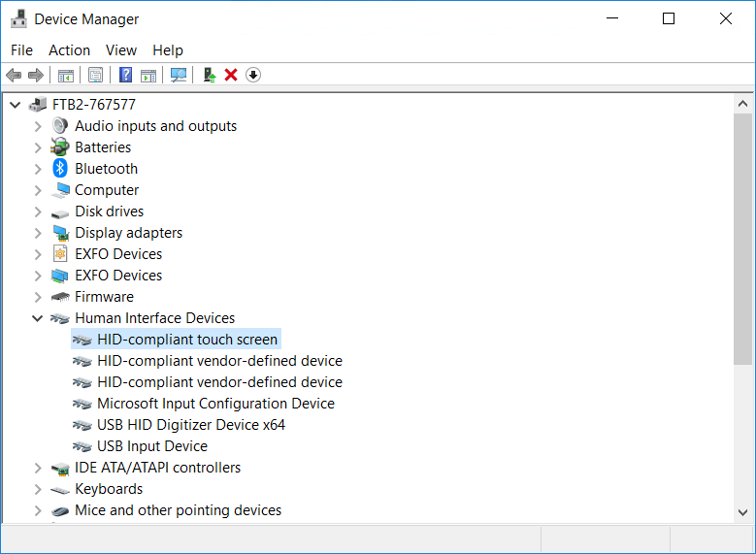The height and width of the screenshot is (554, 756).
Task: Click the second EXFO Devices monitor icon
Action: coord(60,276)
